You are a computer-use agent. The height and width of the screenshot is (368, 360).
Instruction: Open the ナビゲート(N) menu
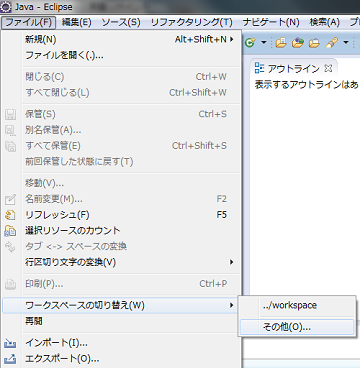271,22
